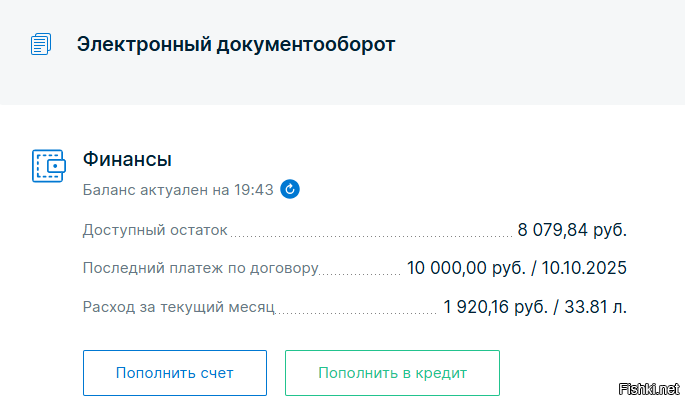The image size is (685, 401).
Task: Click dotted line after Последний платеж по договору
Action: click(x=359, y=273)
